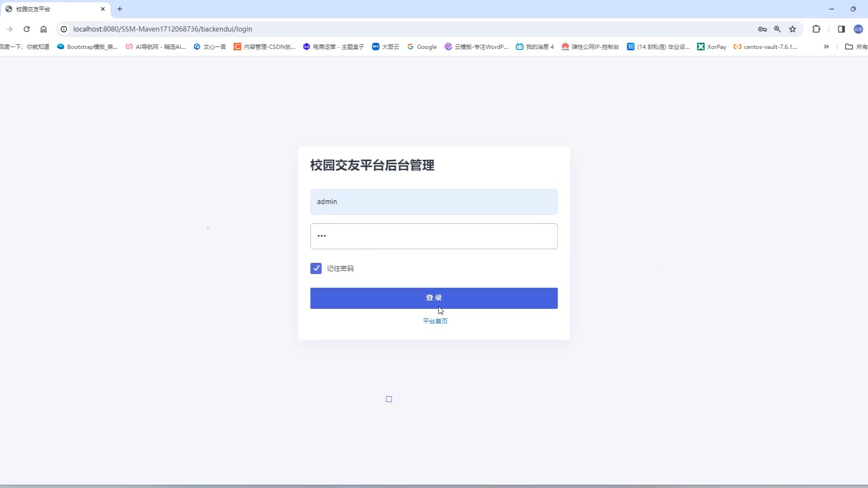The image size is (868, 488).
Task: Click the address bar URL
Action: coord(162,29)
